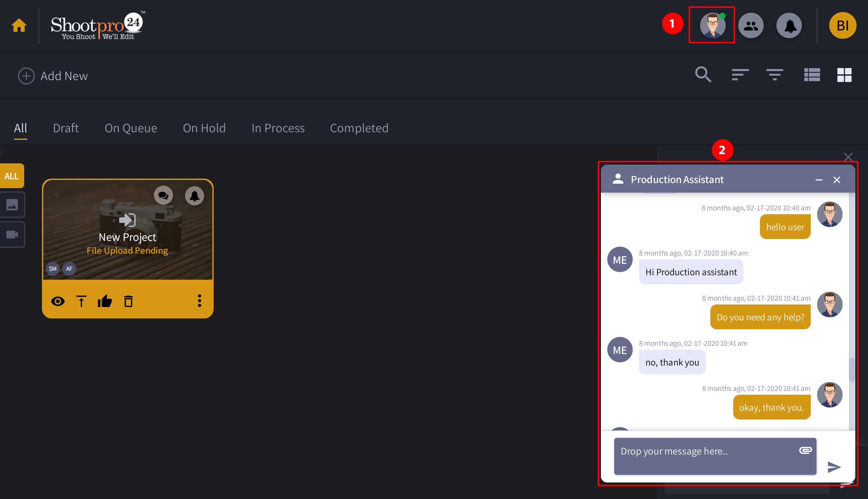This screenshot has height=499, width=868.
Task: Switch to the Completed tab
Action: [359, 128]
